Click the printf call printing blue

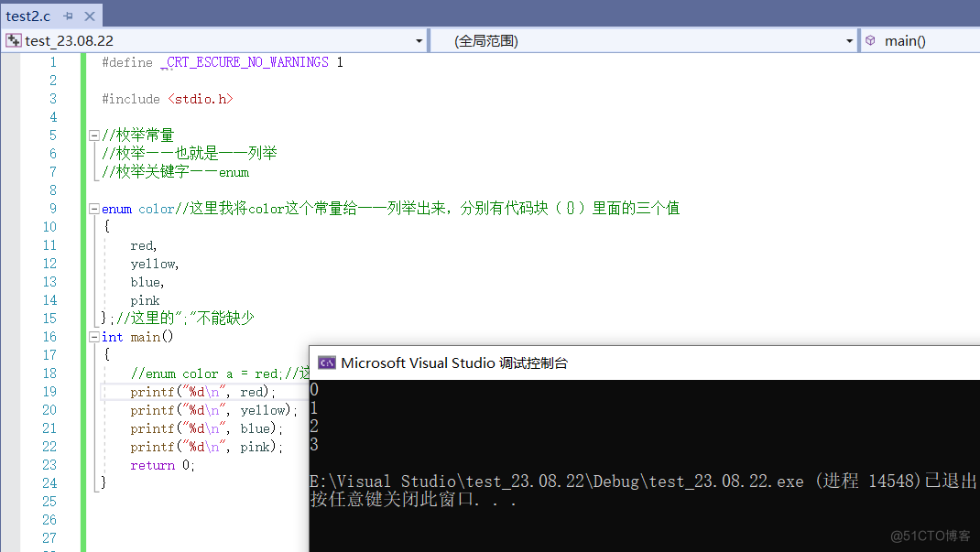pos(206,429)
